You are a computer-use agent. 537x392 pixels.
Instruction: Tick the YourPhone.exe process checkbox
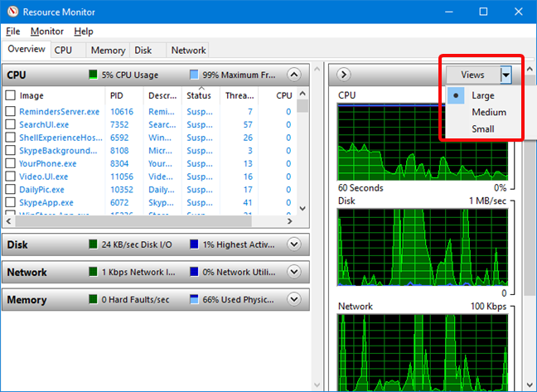click(x=10, y=163)
